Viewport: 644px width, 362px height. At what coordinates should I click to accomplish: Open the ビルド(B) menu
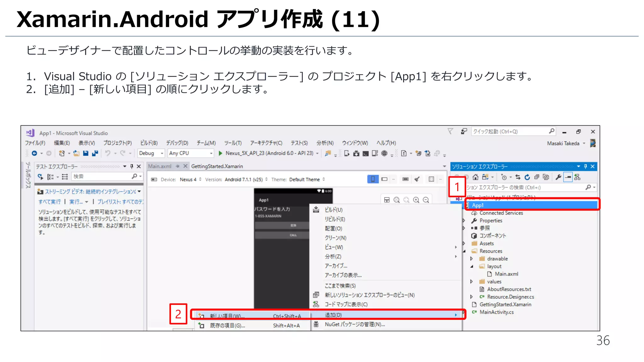[x=149, y=143]
